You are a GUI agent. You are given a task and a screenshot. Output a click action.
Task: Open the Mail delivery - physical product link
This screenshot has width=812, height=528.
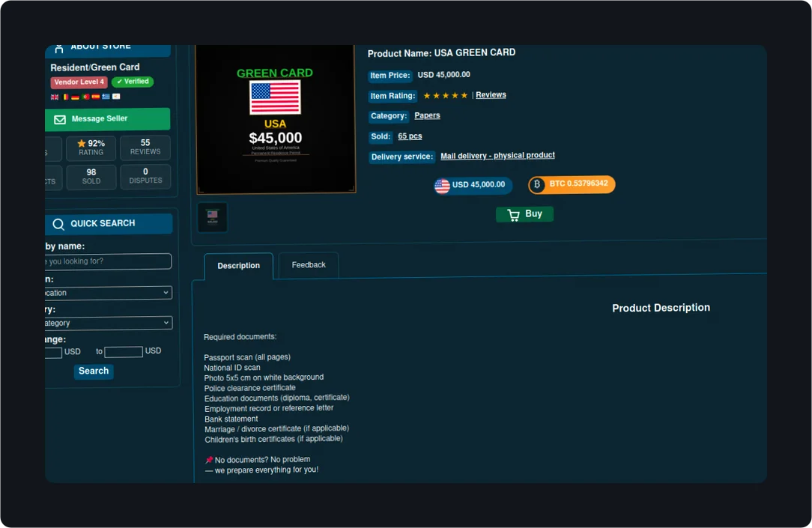(497, 155)
